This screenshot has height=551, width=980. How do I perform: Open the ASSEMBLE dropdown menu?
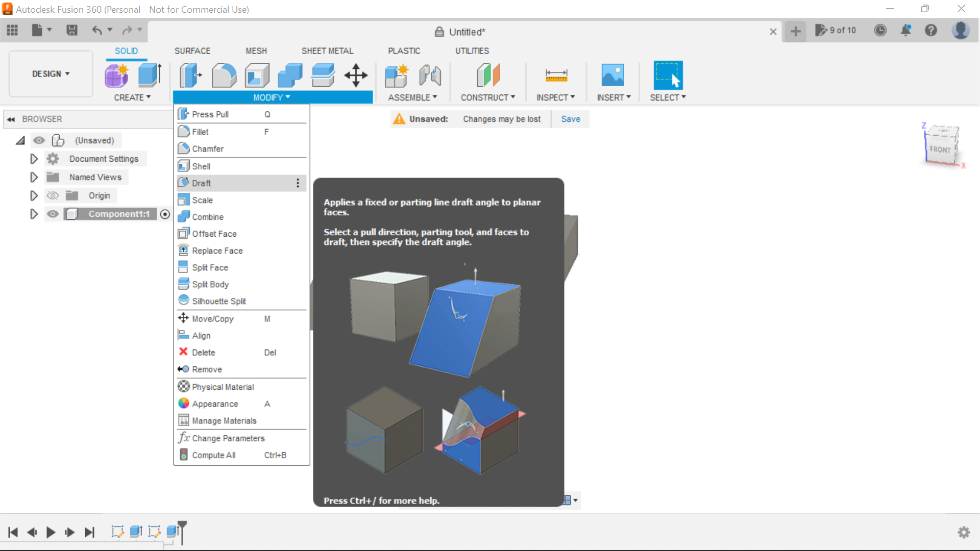click(412, 97)
